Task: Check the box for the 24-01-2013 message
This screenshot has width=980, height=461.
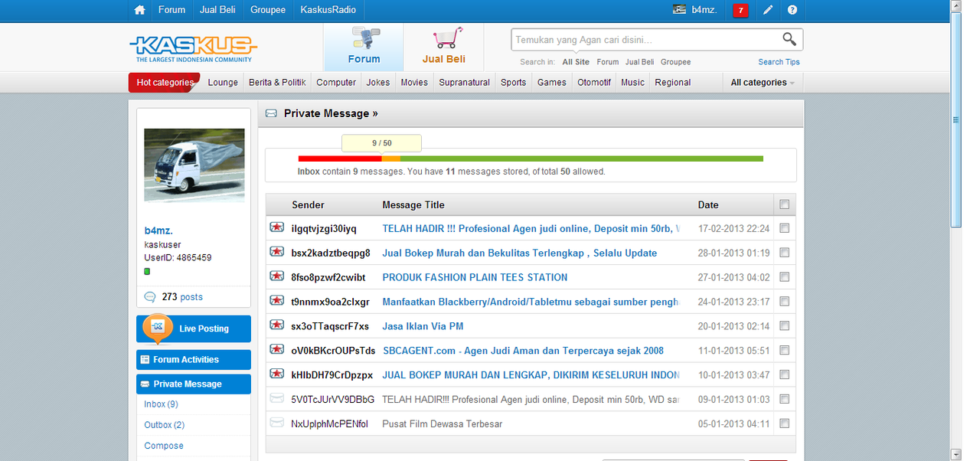Action: pyautogui.click(x=784, y=302)
